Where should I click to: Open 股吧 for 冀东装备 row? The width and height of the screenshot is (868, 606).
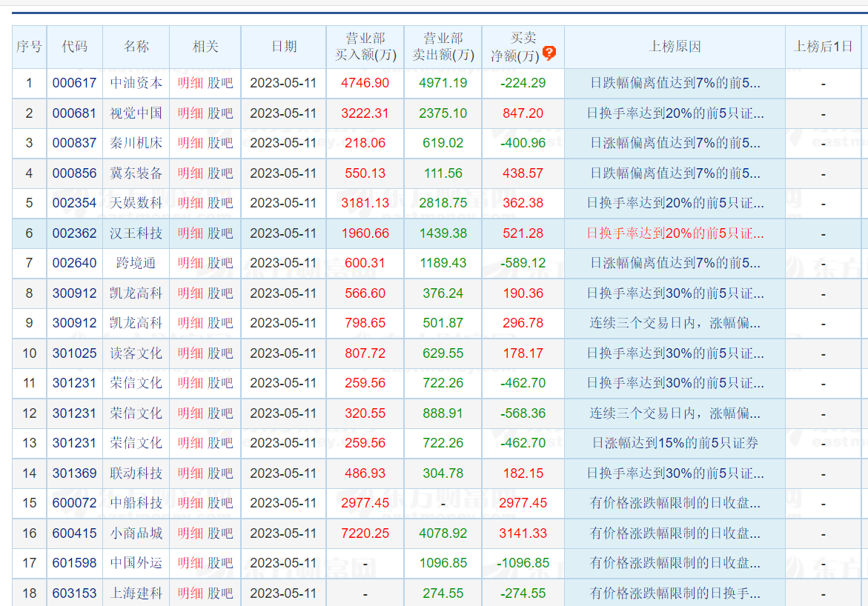(220, 173)
